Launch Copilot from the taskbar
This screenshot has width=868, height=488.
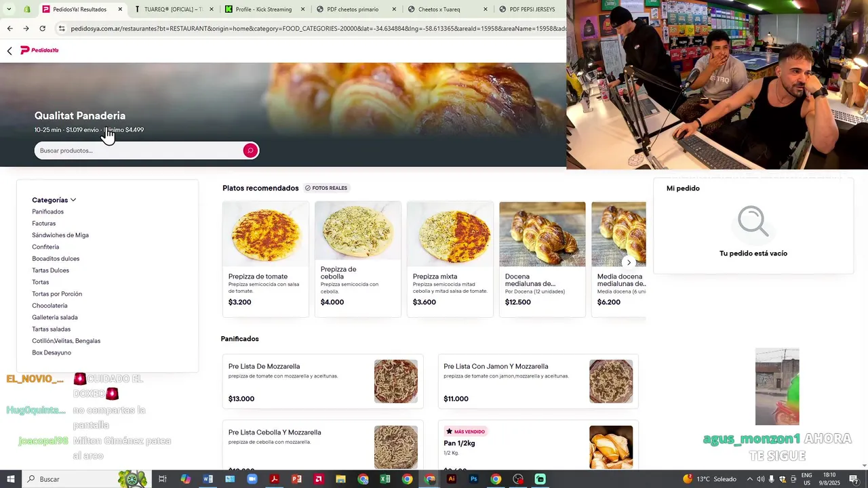tap(186, 479)
